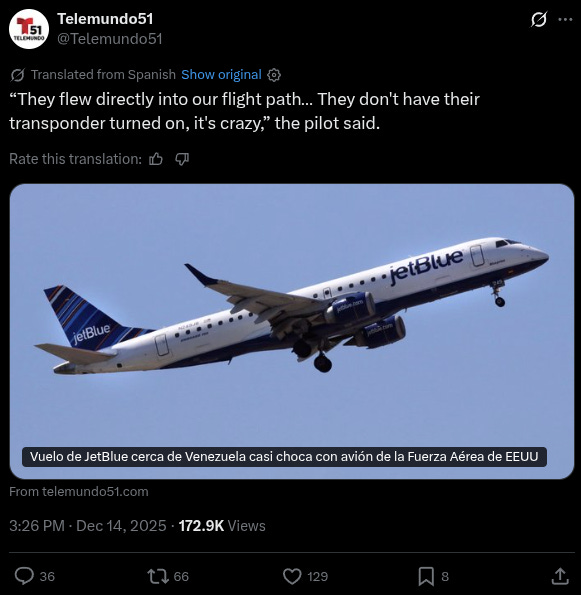Open the JetBlue airplane article image
This screenshot has height=595, width=581.
coord(291,331)
